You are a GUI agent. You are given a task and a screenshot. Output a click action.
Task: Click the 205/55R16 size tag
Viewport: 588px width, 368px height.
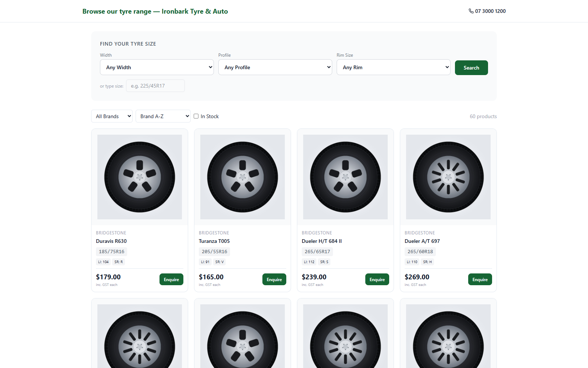coord(215,252)
